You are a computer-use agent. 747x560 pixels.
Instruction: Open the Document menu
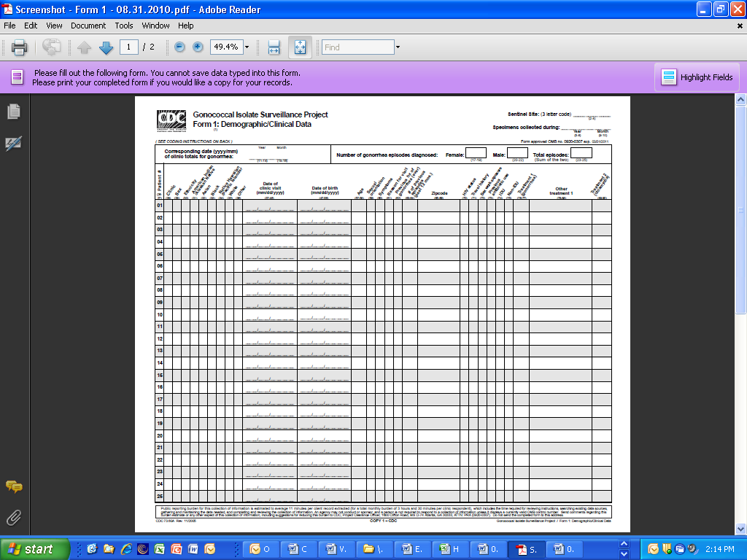click(x=88, y=26)
